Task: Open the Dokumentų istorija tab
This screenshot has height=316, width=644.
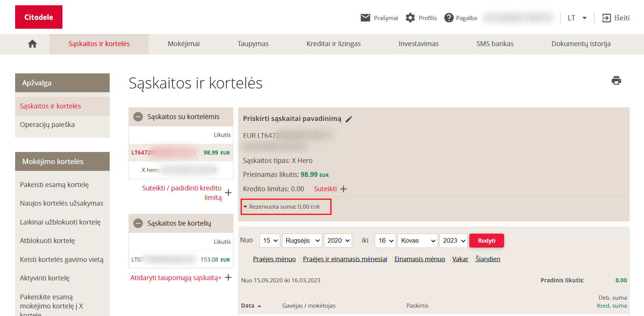Action: (581, 44)
